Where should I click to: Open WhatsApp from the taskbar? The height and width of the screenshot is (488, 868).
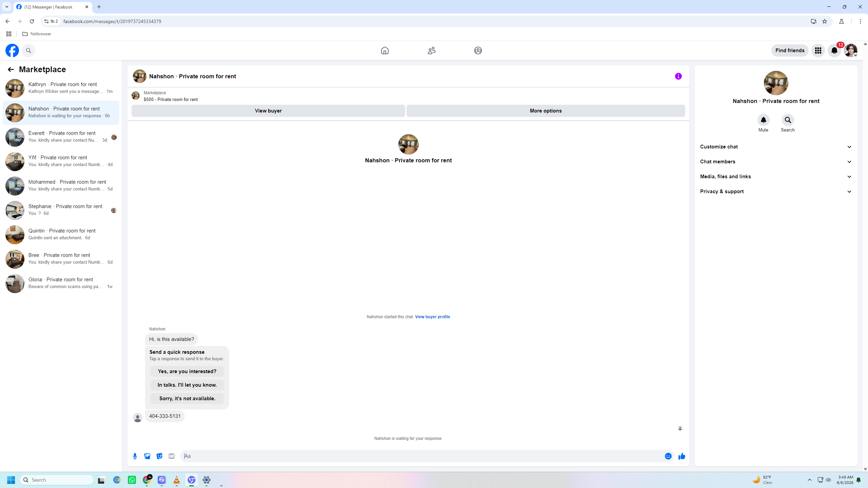click(x=132, y=480)
